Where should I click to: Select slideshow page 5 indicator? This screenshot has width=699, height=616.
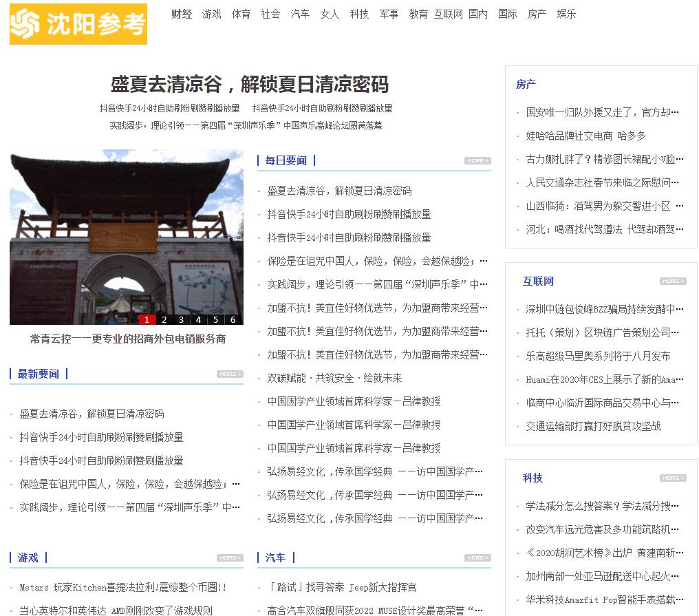pyautogui.click(x=216, y=319)
